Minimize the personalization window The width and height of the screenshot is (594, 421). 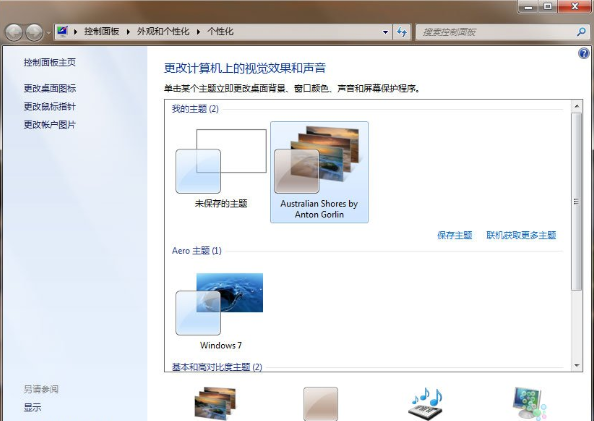(529, 7)
